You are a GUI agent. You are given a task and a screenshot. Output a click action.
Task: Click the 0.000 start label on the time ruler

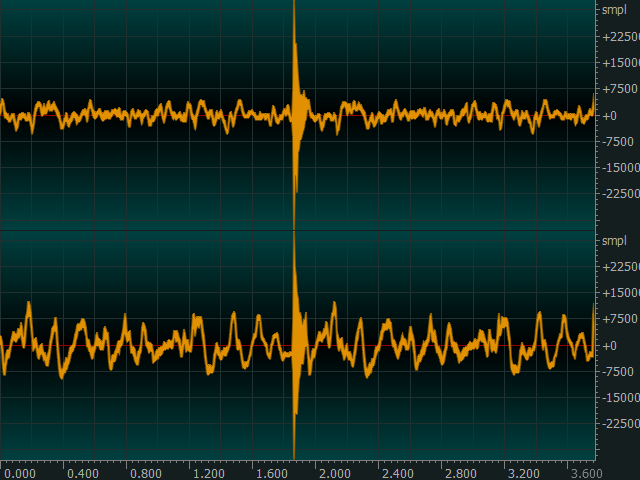(x=19, y=472)
